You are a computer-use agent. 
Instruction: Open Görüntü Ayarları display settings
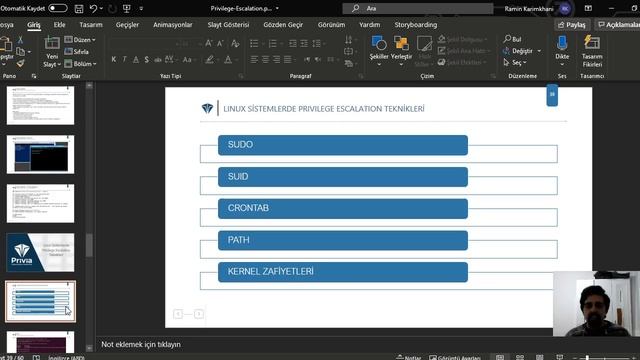tap(455, 358)
